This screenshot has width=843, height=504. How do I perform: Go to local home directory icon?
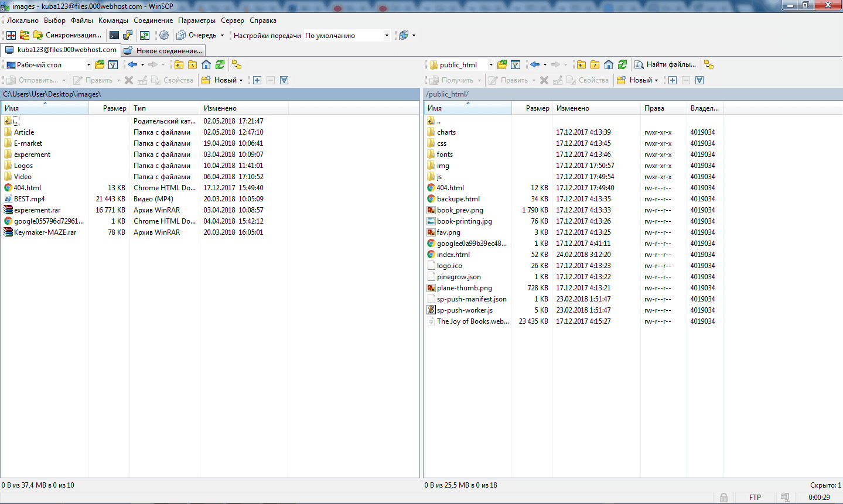click(x=206, y=64)
